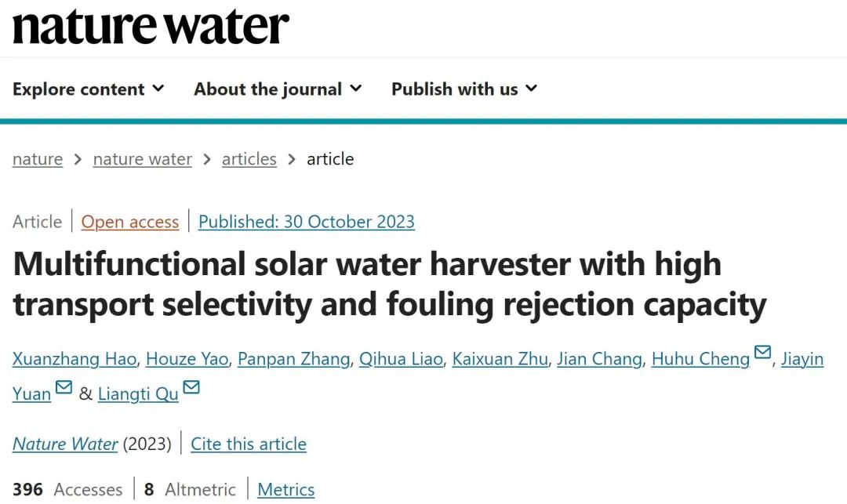
Task: Click email envelope icon beside Huhu Cheng
Action: coord(762,354)
